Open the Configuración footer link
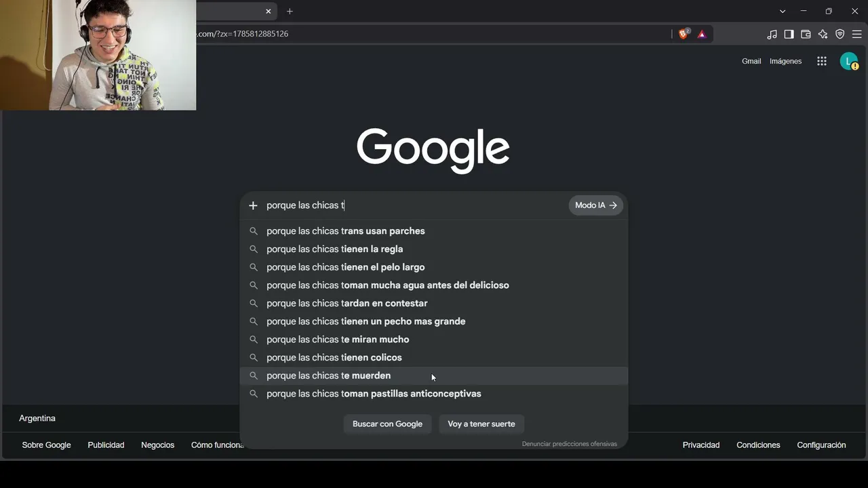 (x=821, y=445)
